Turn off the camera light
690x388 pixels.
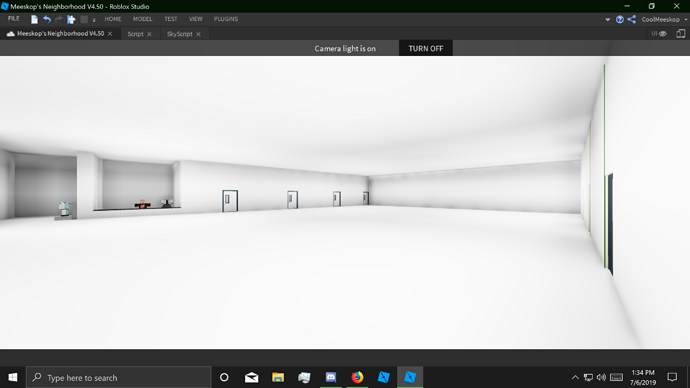(x=426, y=48)
